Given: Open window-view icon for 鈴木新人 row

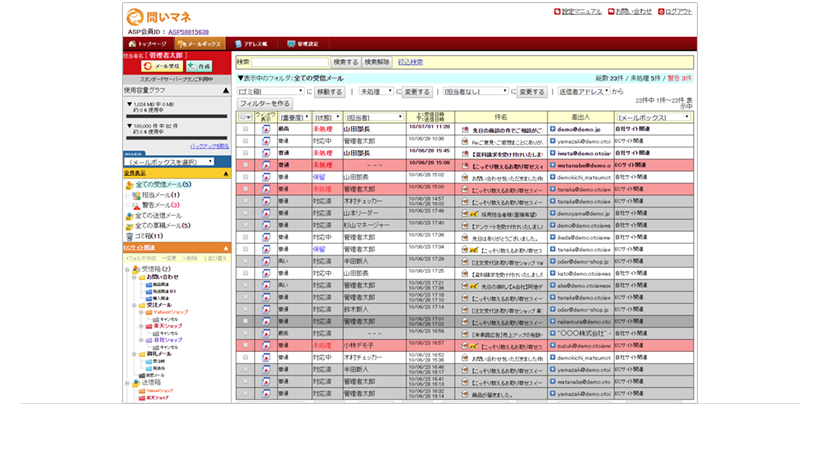Looking at the screenshot, I should click(266, 309).
